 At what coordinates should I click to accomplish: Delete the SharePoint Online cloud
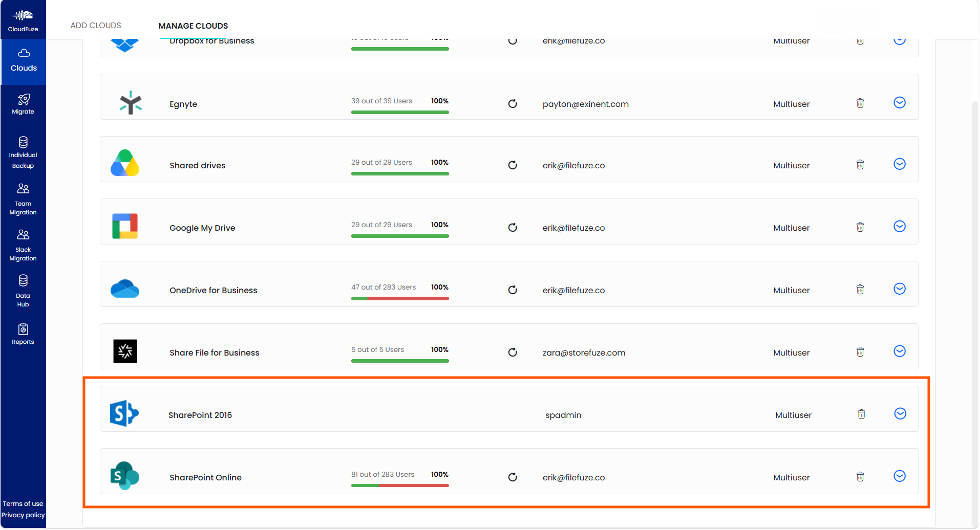(x=860, y=477)
